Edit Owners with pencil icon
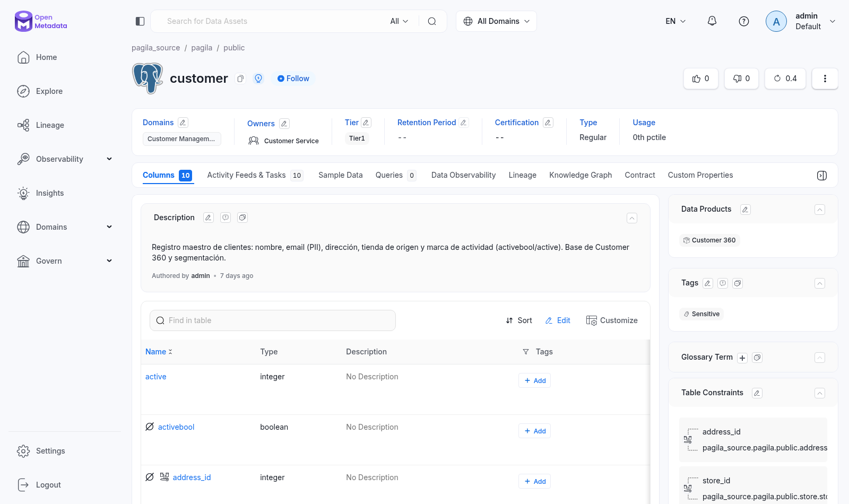Image resolution: width=849 pixels, height=504 pixels. (x=284, y=124)
